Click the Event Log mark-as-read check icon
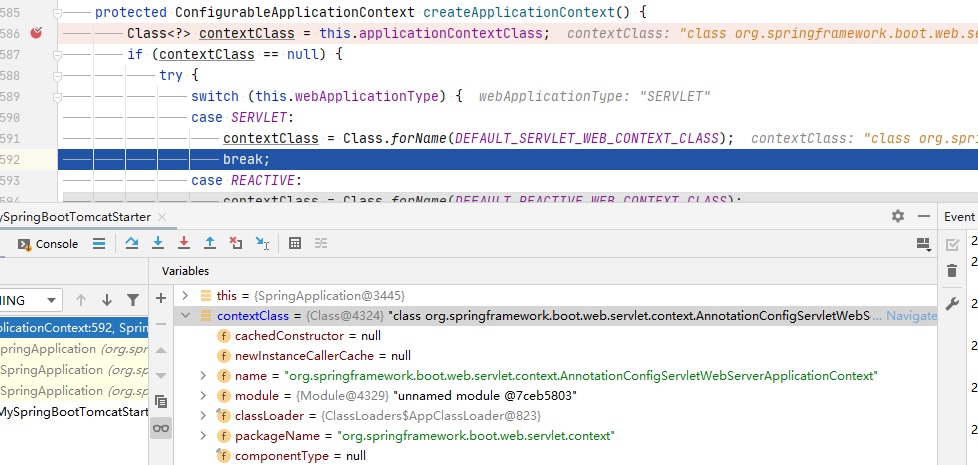The image size is (978, 465). pyautogui.click(x=952, y=244)
